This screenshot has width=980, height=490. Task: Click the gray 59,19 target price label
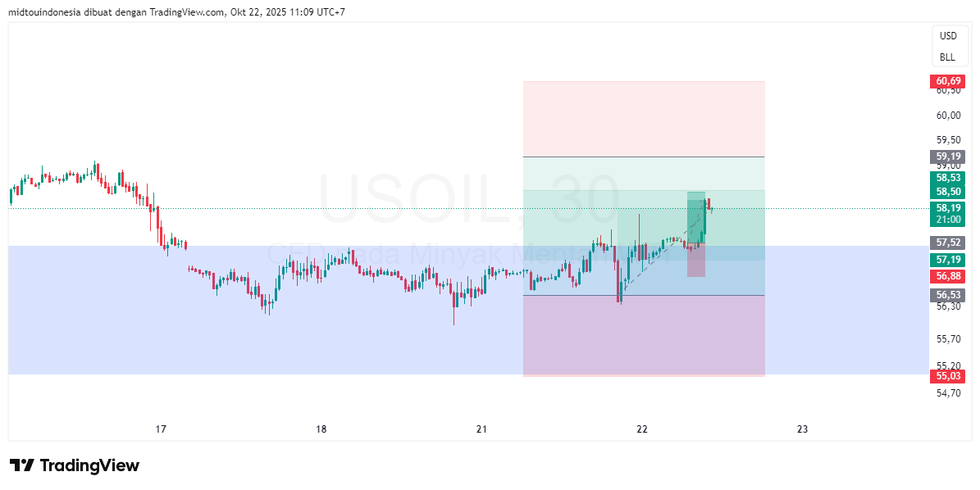point(949,156)
